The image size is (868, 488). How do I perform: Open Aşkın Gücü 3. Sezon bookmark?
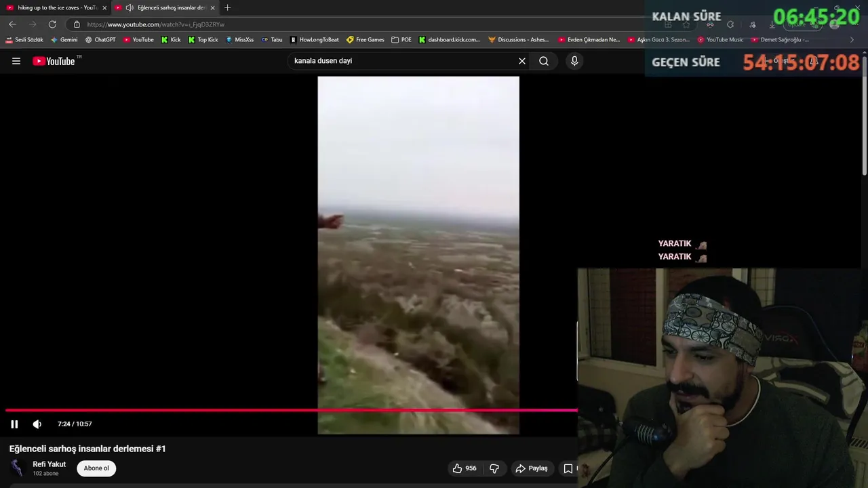pos(658,40)
